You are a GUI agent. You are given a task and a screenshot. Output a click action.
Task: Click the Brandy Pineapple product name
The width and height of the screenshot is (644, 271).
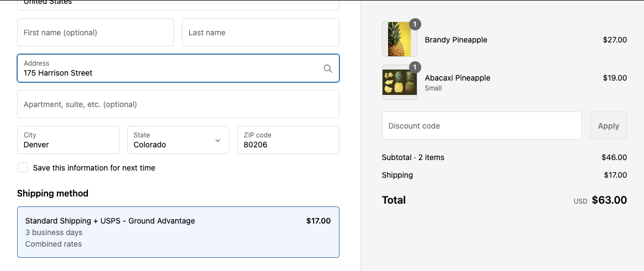[456, 40]
